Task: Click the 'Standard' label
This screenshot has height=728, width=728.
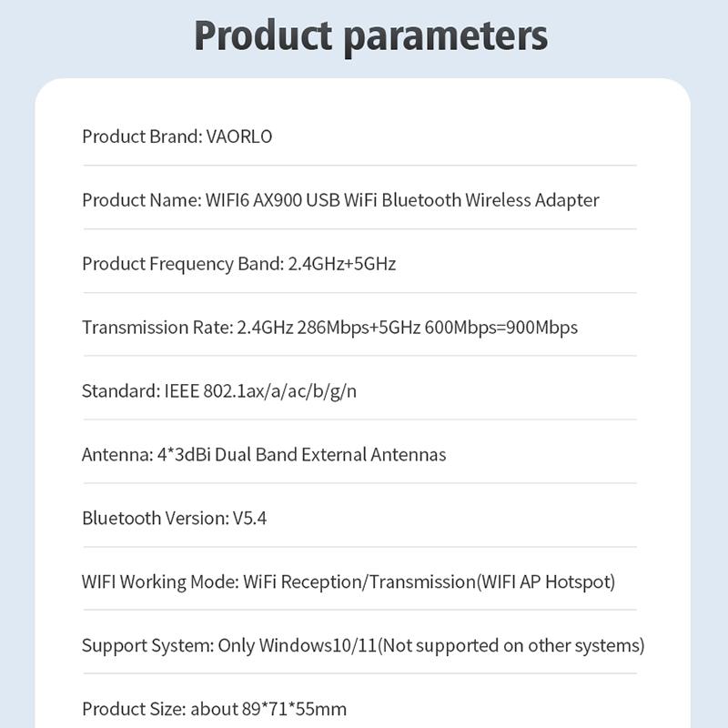Action: point(118,391)
